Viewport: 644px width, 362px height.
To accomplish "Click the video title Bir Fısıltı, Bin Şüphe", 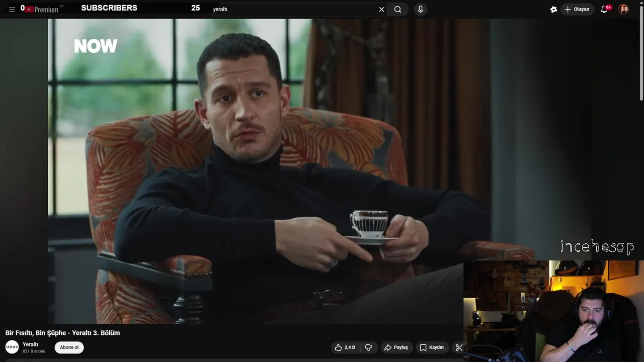I will pos(62,333).
